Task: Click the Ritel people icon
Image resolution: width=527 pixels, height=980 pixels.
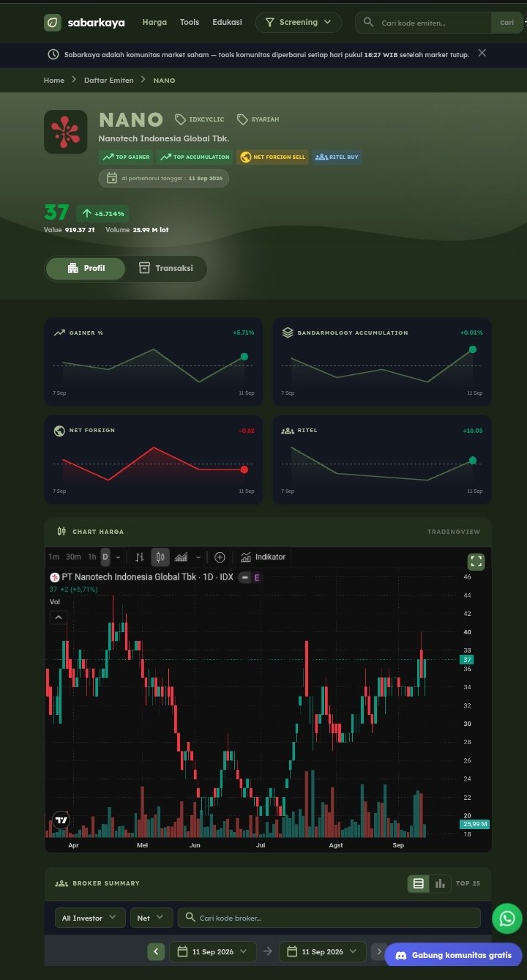Action: (x=288, y=431)
